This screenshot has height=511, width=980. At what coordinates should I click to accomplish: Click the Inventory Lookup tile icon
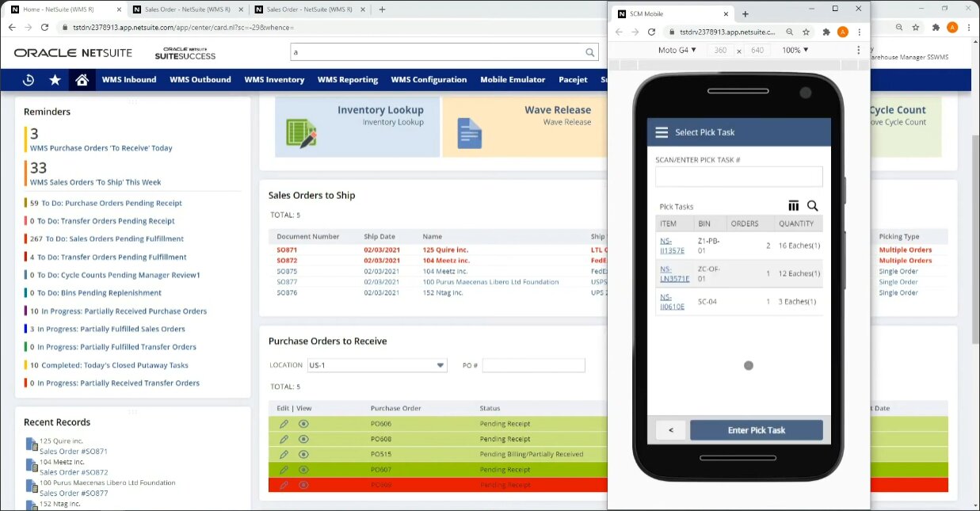(301, 134)
